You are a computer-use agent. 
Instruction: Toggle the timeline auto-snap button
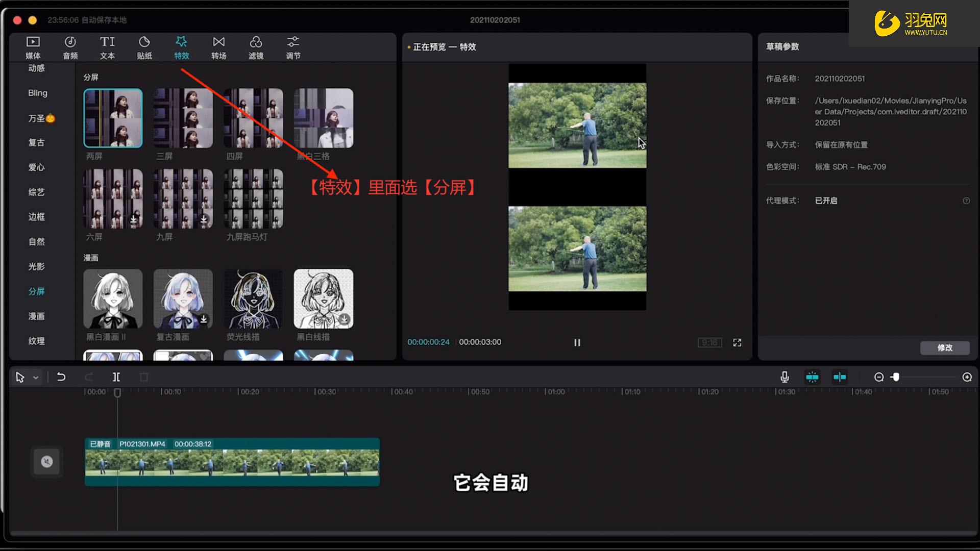(x=812, y=377)
